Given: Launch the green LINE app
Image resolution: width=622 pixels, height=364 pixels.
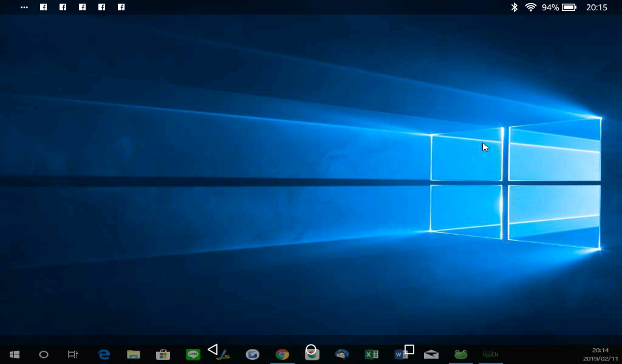Looking at the screenshot, I should click(193, 354).
